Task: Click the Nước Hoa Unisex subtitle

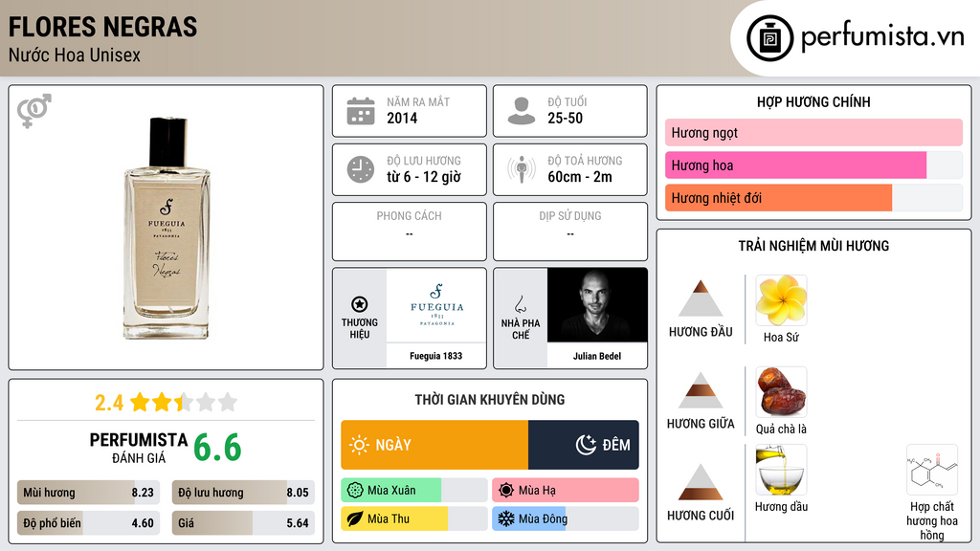Action: click(x=75, y=55)
